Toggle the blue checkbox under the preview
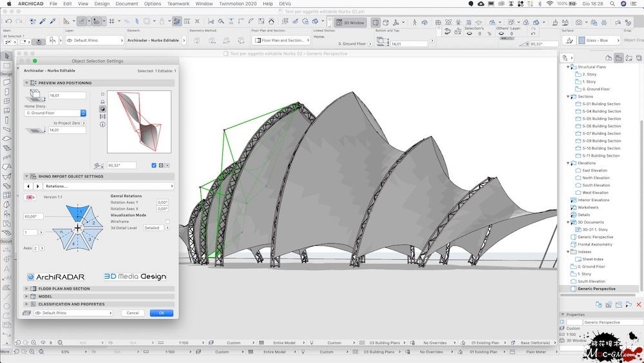Screen dimensions: 644x363 click(154, 166)
